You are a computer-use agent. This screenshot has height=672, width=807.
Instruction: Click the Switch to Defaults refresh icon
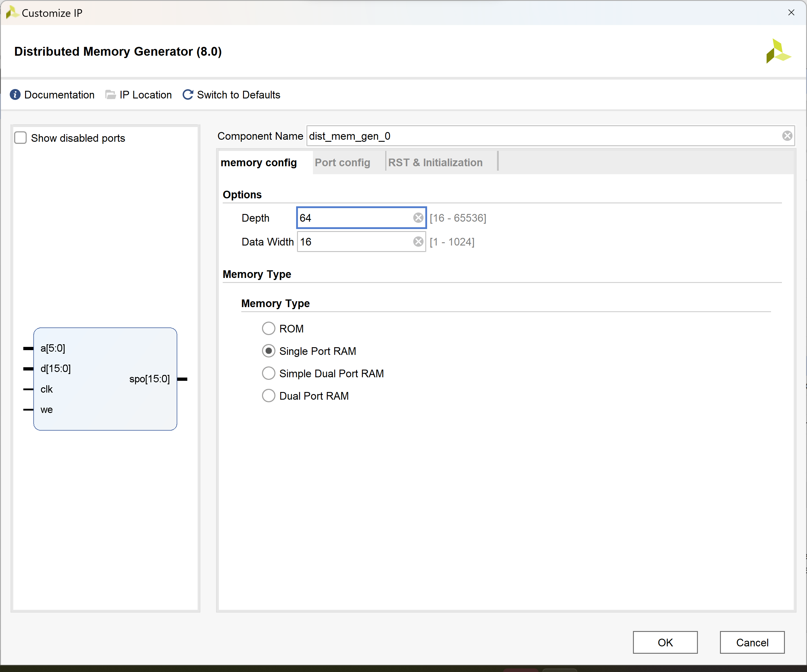(x=188, y=95)
